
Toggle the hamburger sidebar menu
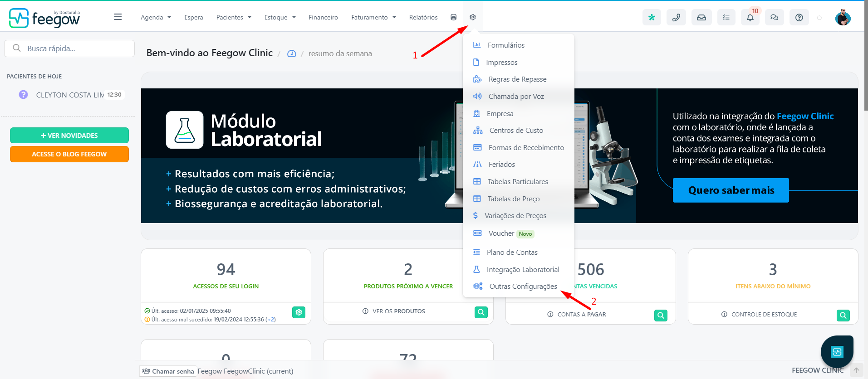tap(118, 17)
